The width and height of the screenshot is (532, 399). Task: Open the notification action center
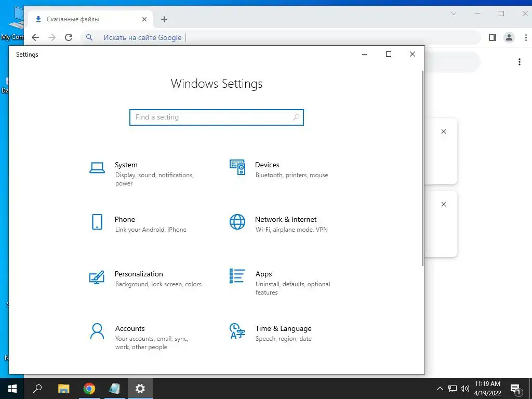coord(516,389)
